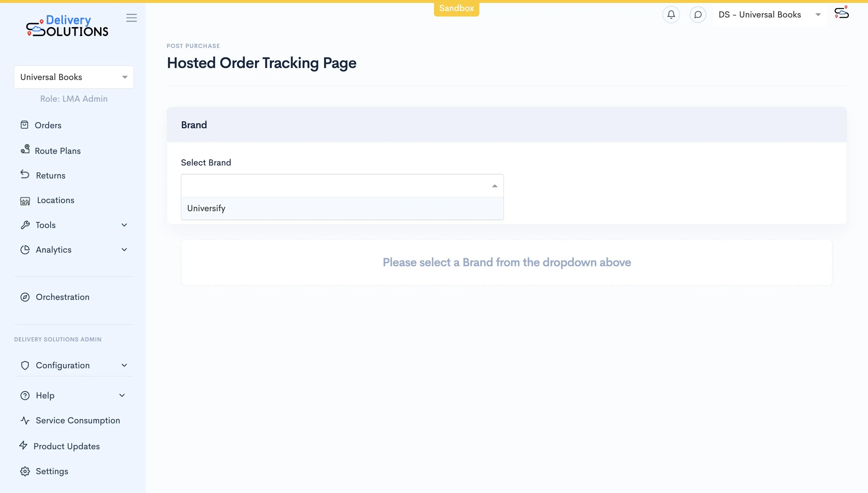
Task: Click the Orchestration compass icon
Action: click(x=25, y=297)
